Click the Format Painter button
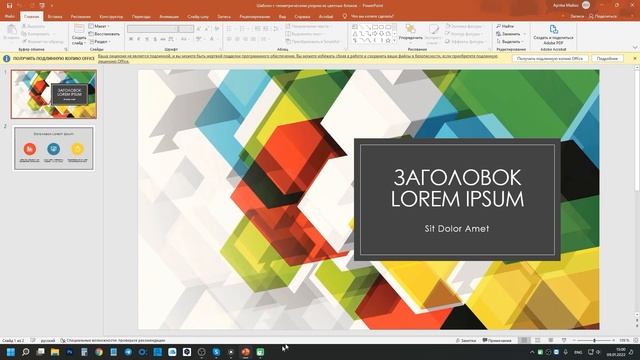Screen dimensions: 640x360 [42, 42]
